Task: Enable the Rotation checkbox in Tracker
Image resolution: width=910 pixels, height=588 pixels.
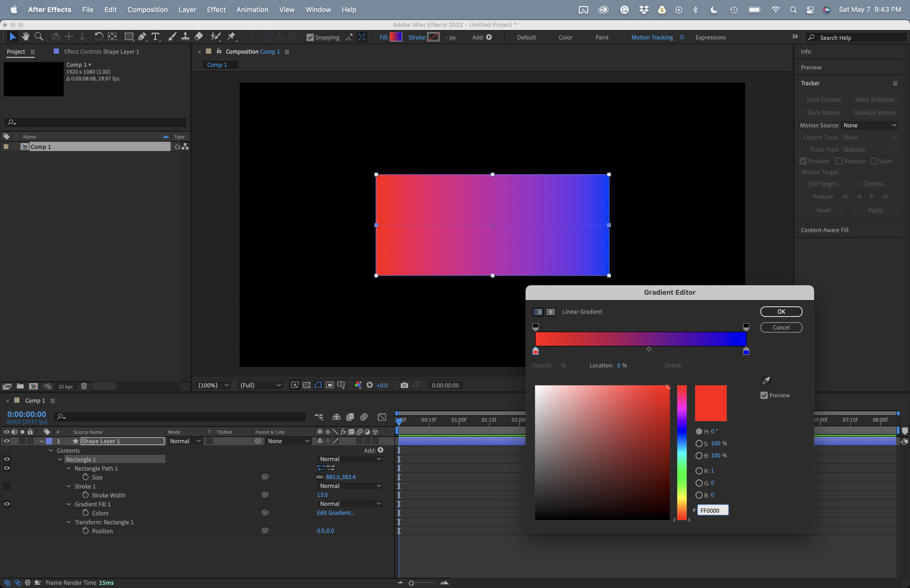Action: (x=839, y=161)
